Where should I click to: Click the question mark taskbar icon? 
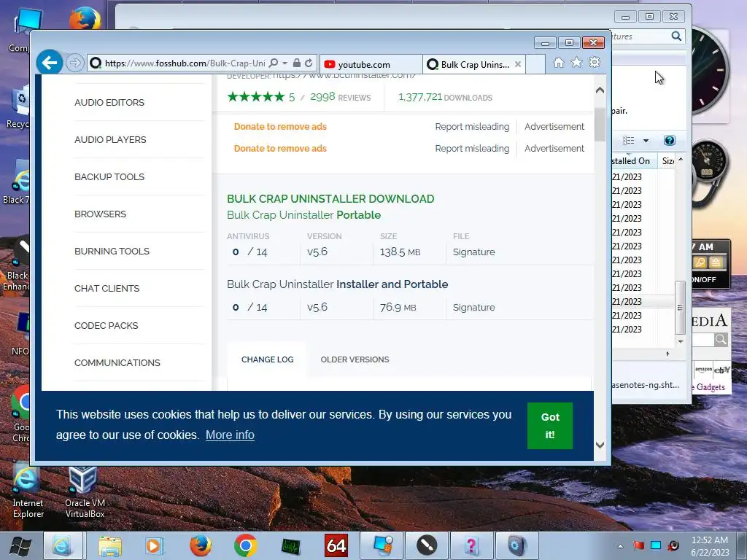tap(471, 545)
